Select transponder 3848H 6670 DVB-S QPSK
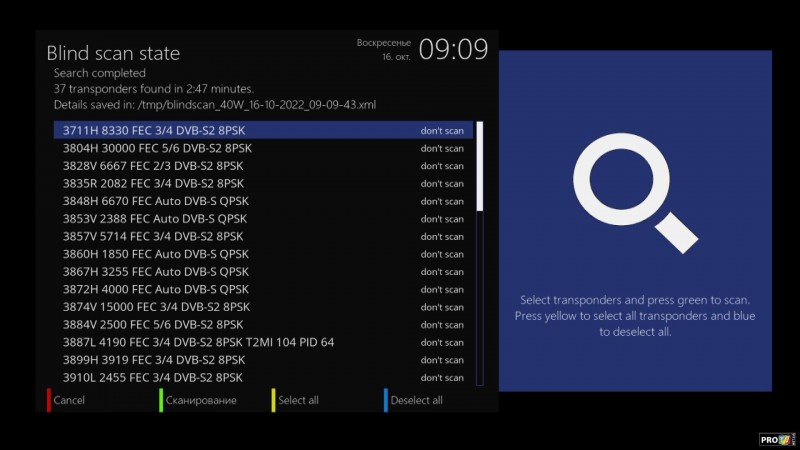 pyautogui.click(x=155, y=201)
